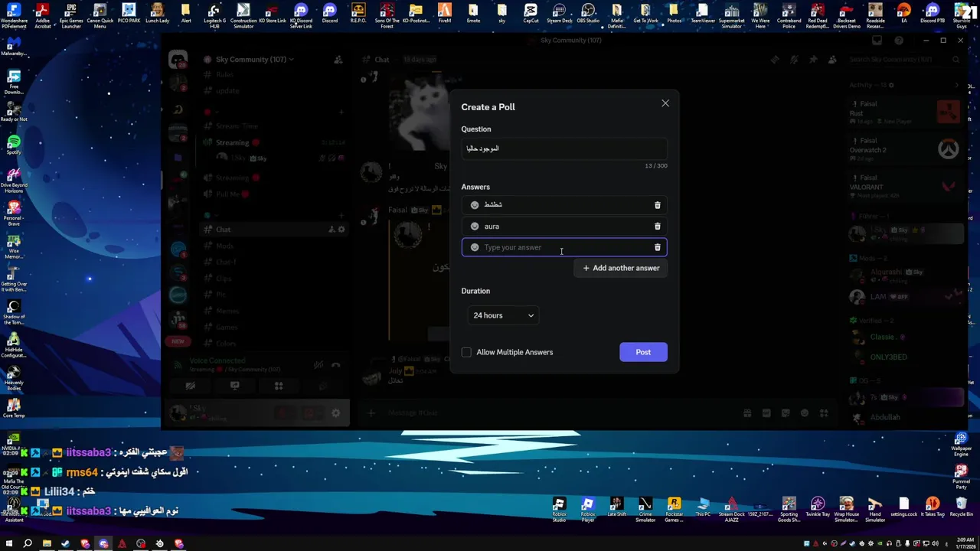This screenshot has height=551, width=980.
Task: Close the Create a Poll dialog
Action: 665,103
